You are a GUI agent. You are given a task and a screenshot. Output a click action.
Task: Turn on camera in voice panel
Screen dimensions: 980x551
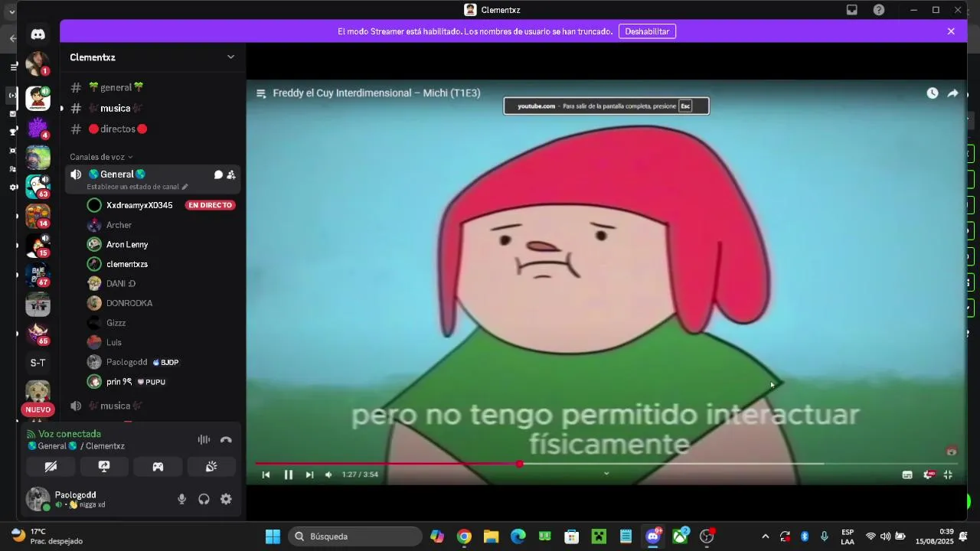point(51,466)
